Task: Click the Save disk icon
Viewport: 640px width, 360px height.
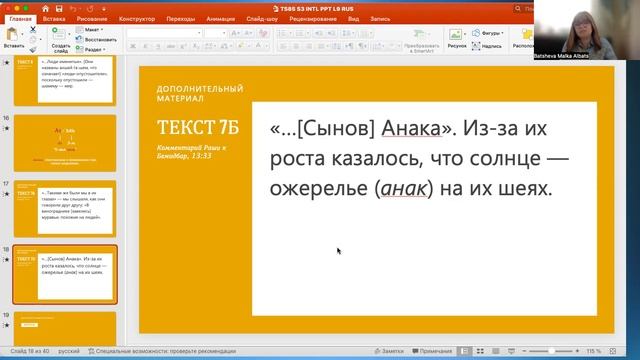Action: [x=59, y=9]
